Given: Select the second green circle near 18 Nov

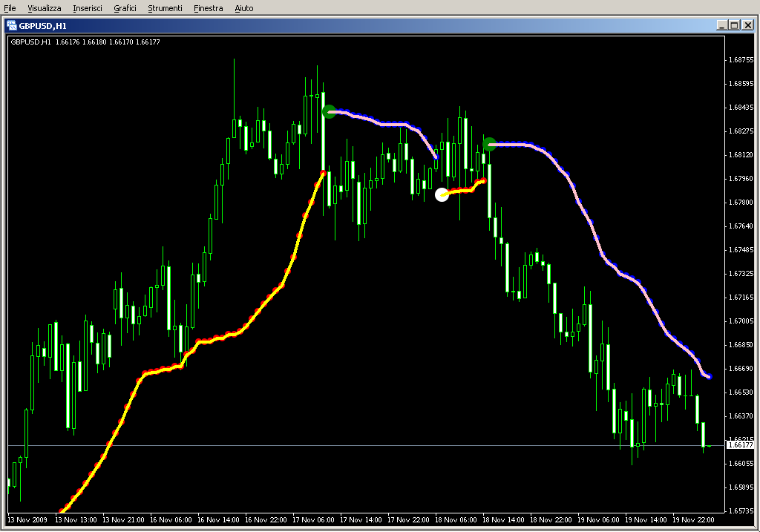Looking at the screenshot, I should tap(489, 144).
